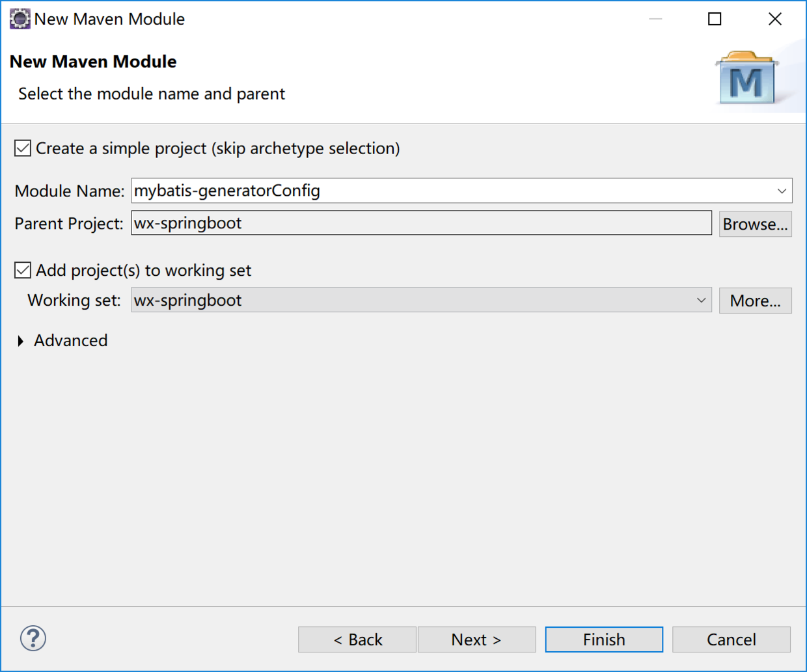The width and height of the screenshot is (807, 672).
Task: Click the help question mark icon
Action: click(33, 638)
